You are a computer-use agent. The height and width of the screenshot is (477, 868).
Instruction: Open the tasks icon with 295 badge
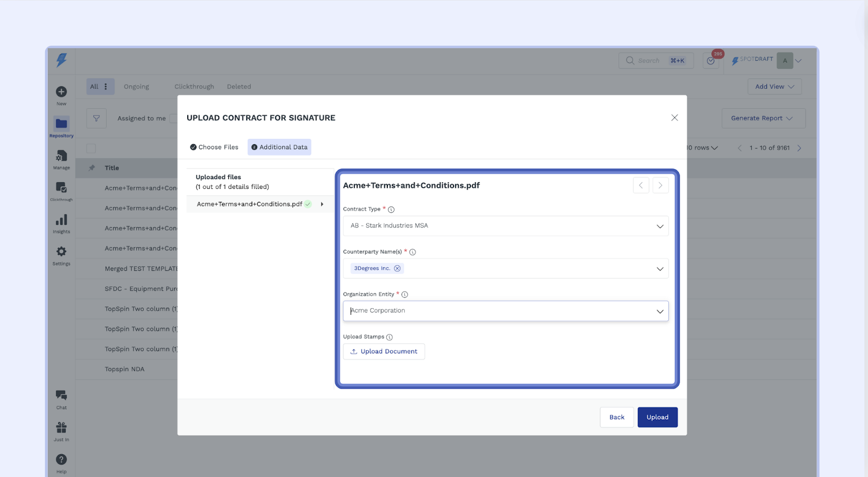tap(711, 61)
